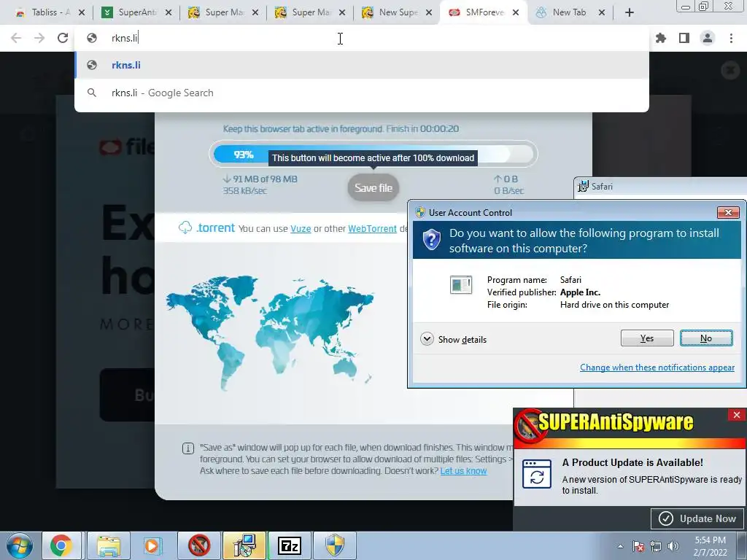Open SUPERAntiSpyware from the taskbar
This screenshot has height=560, width=747.
(198, 545)
